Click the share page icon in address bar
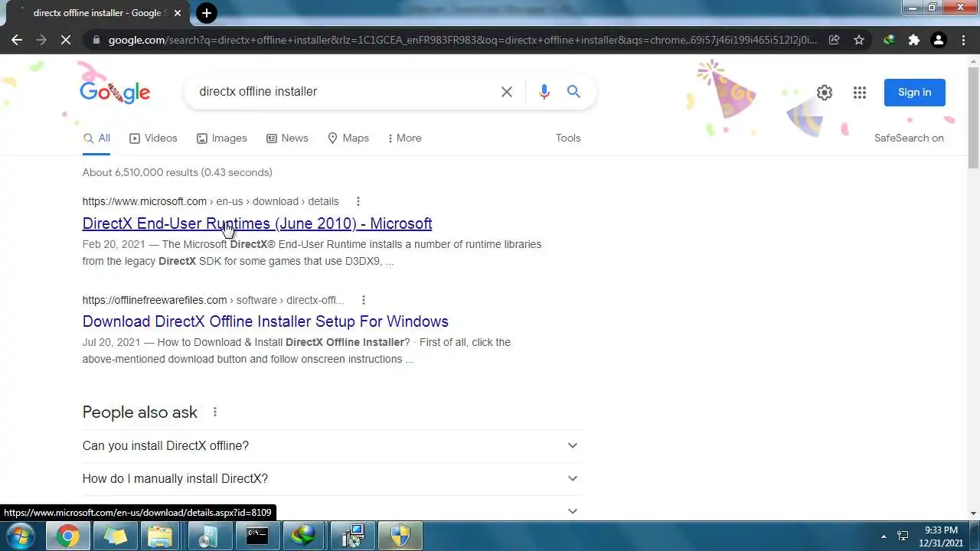The width and height of the screenshot is (980, 551). pyautogui.click(x=835, y=40)
